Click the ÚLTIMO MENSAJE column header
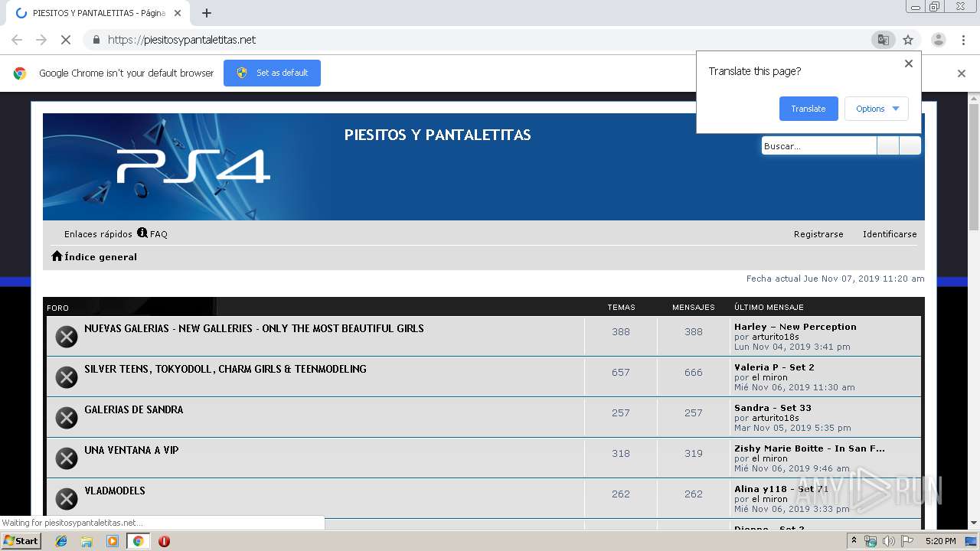The image size is (980, 551). (769, 307)
